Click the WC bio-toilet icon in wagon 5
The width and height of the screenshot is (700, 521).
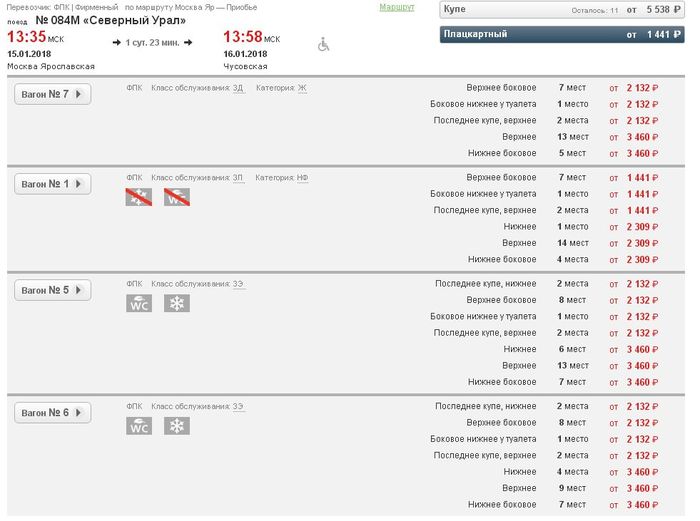138,303
